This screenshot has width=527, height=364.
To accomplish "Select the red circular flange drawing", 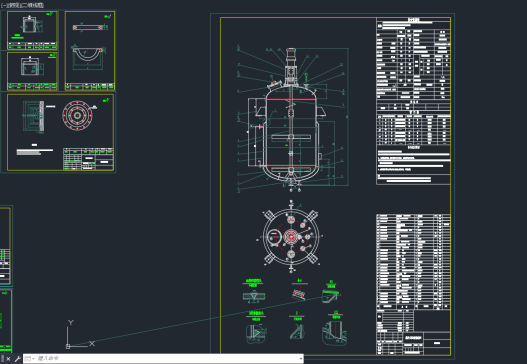I will (77, 115).
